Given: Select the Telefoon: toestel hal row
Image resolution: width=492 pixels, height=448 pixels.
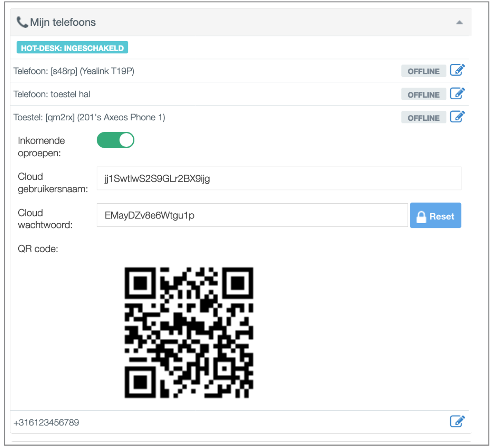Looking at the screenshot, I should point(52,94).
